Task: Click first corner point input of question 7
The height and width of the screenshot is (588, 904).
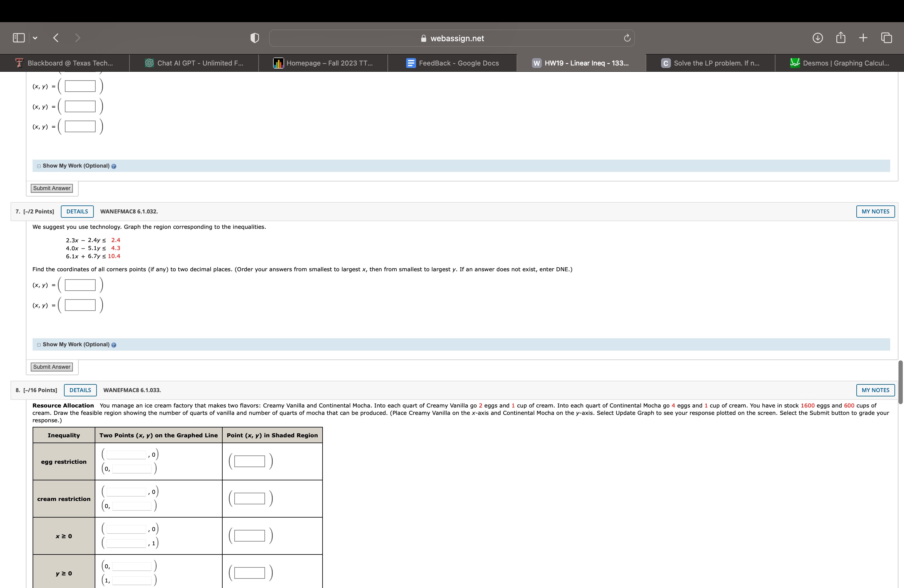Action: (80, 285)
